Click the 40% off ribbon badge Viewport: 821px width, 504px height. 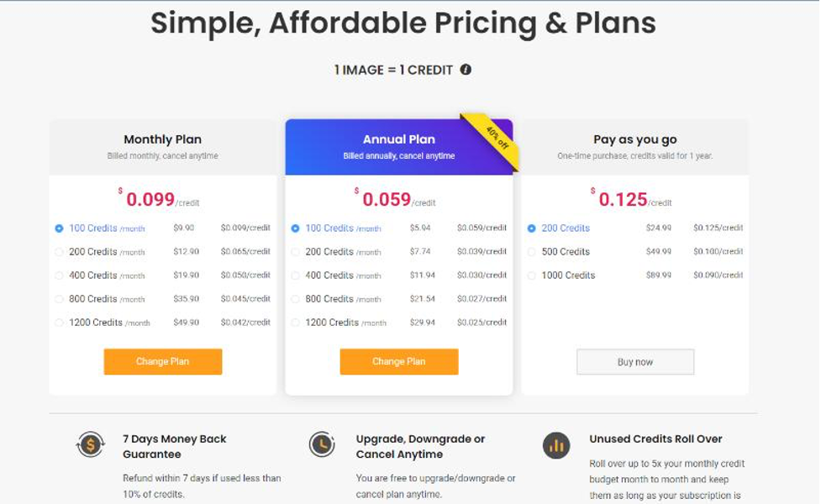click(495, 139)
